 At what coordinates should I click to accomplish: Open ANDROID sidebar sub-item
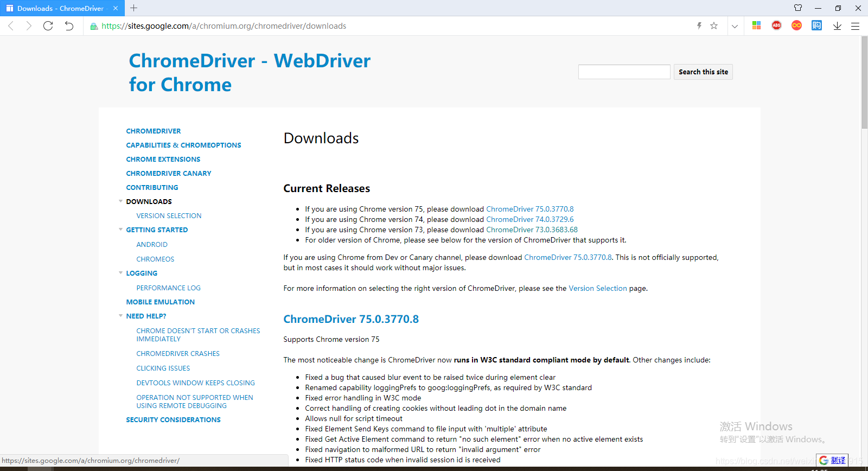coord(152,245)
